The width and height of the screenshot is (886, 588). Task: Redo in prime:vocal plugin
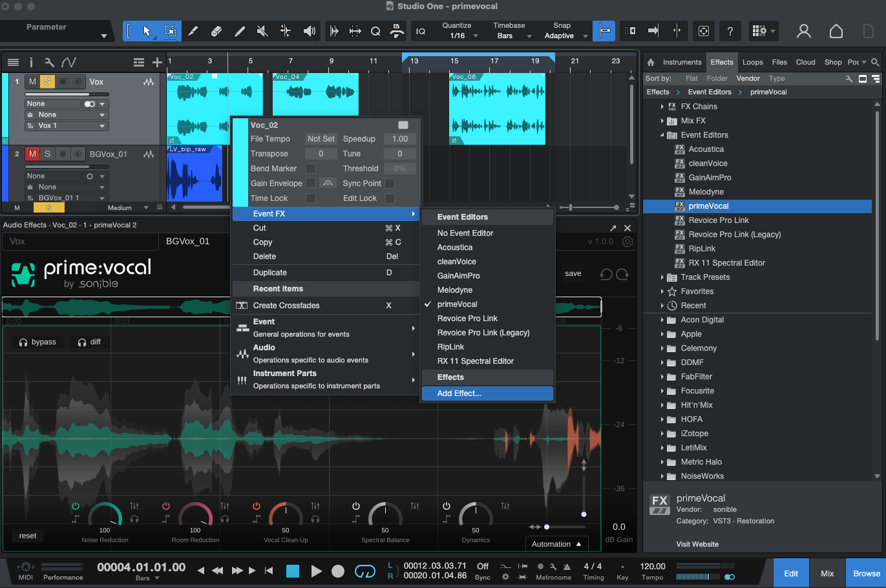pyautogui.click(x=622, y=274)
